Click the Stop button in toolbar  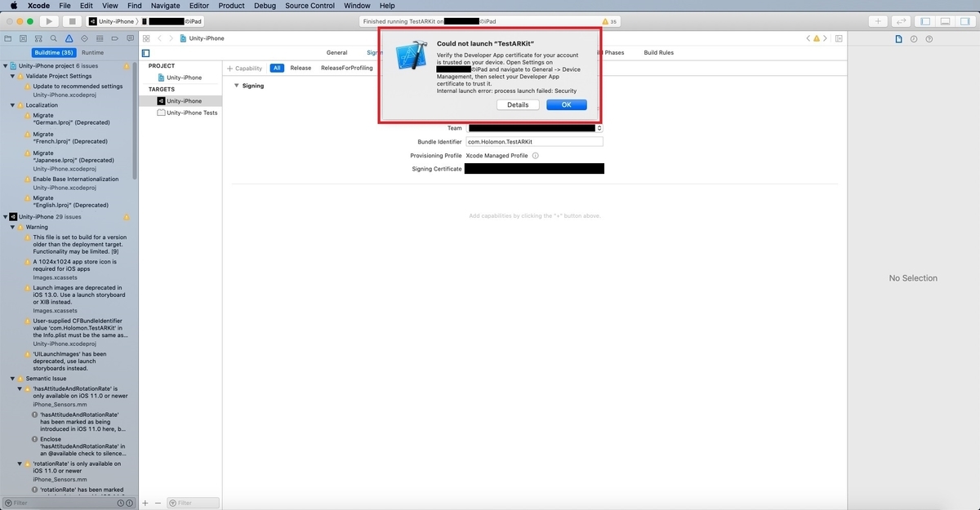[x=72, y=21]
